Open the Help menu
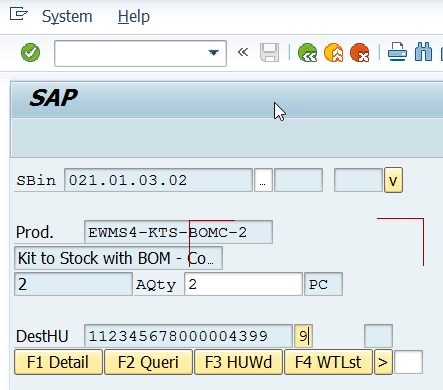Image resolution: width=443 pixels, height=390 pixels. [x=134, y=16]
